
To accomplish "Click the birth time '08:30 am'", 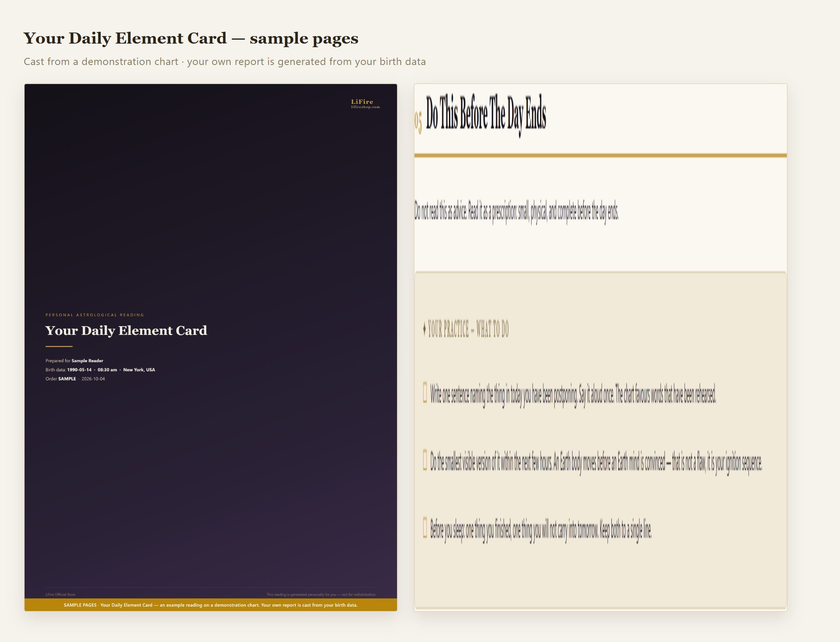I will coord(107,370).
